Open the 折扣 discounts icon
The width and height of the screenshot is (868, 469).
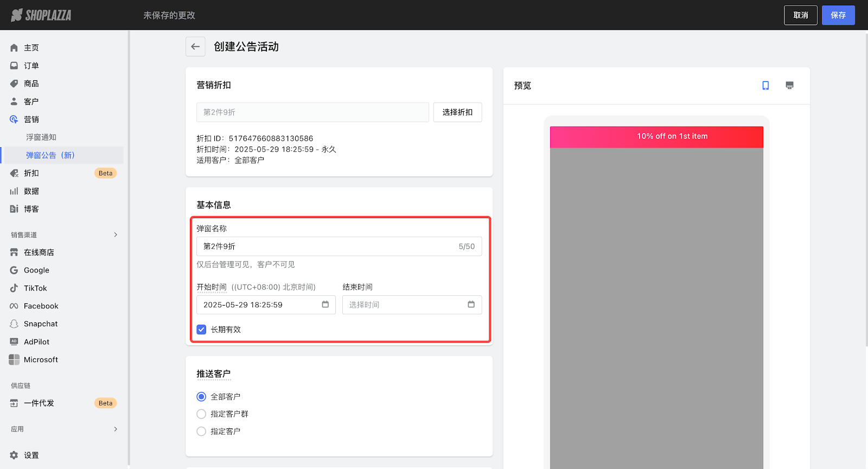tap(14, 173)
